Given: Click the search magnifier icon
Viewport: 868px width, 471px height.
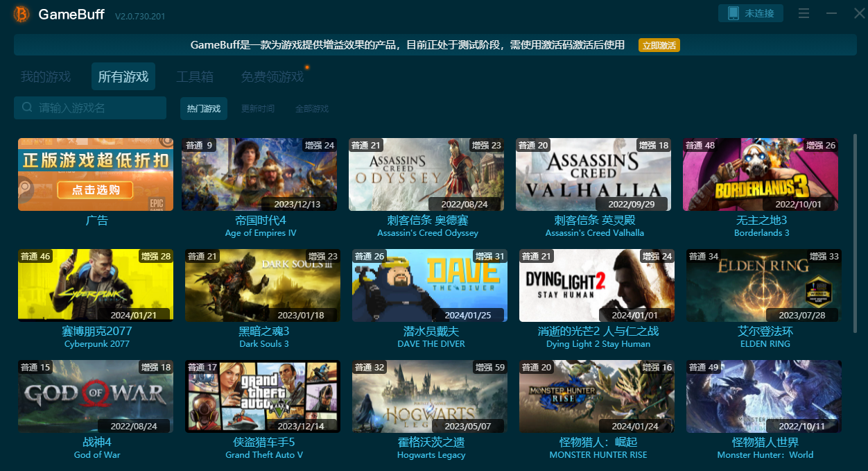Looking at the screenshot, I should tap(27, 108).
